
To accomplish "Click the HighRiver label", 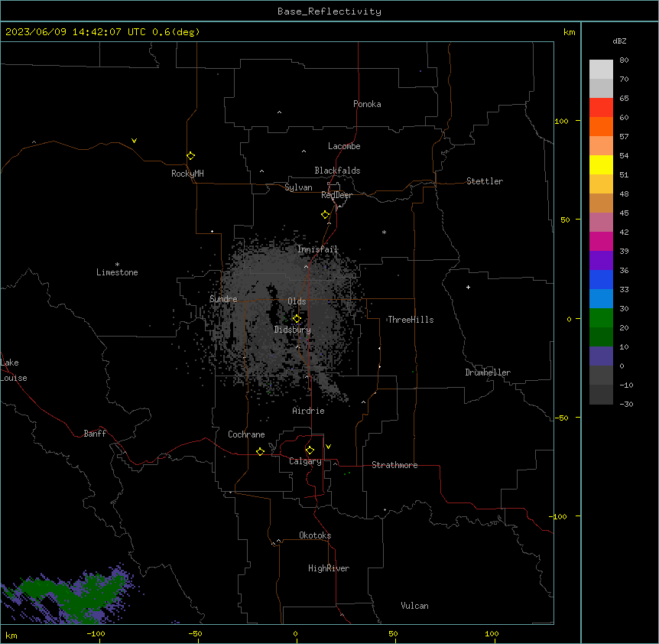I will tap(329, 568).
